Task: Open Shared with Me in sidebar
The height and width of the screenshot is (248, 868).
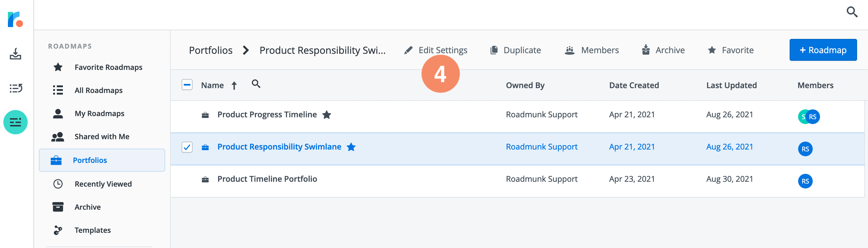Action: [x=102, y=137]
